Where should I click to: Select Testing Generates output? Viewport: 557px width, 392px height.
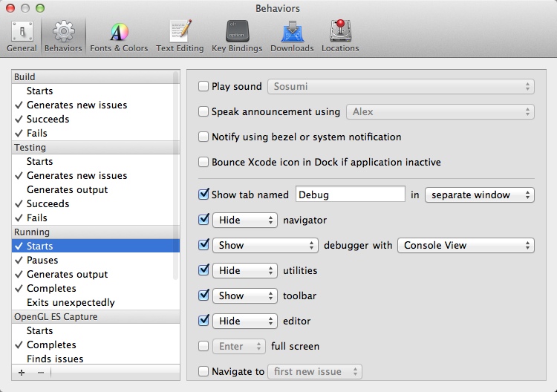coord(96,189)
